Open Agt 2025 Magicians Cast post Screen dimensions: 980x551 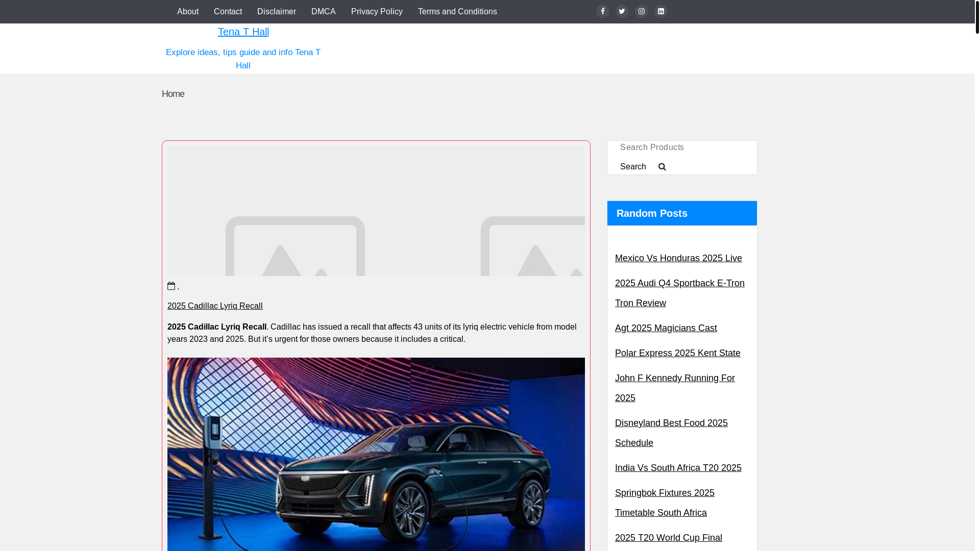pos(666,328)
